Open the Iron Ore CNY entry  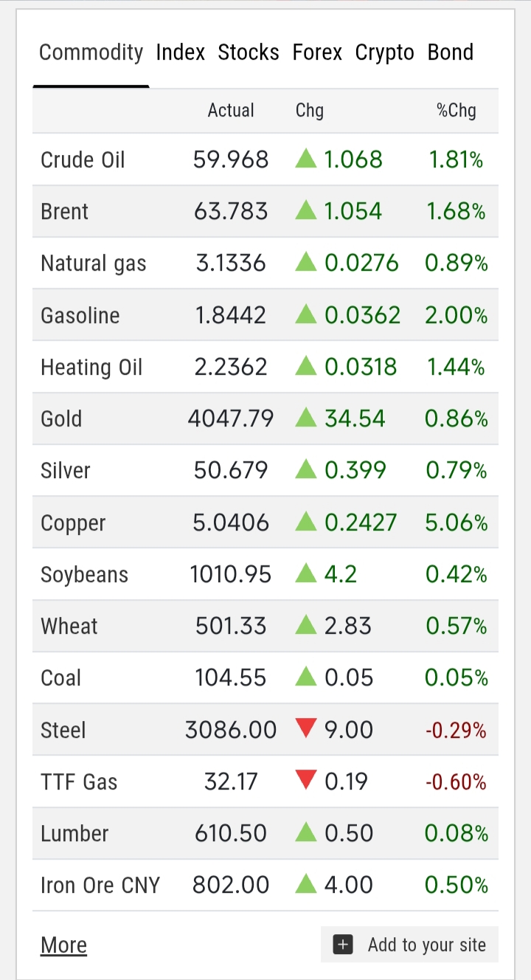click(100, 885)
